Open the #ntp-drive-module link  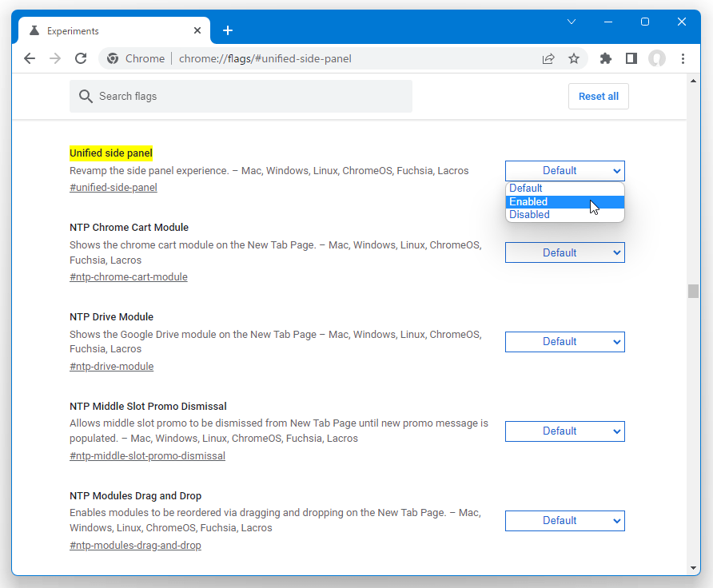[x=111, y=366]
